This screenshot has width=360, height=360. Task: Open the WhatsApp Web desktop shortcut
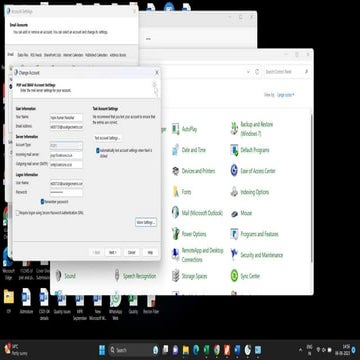115,303
